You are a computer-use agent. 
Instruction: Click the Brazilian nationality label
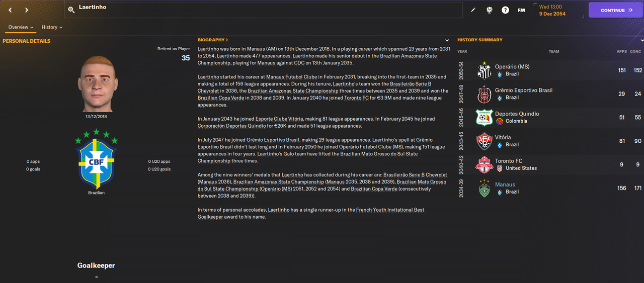tap(96, 193)
